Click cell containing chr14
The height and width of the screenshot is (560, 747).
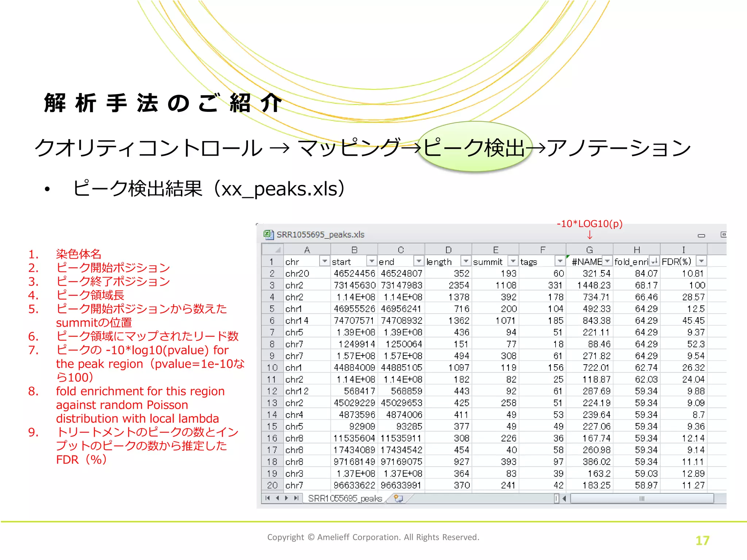tap(307, 320)
